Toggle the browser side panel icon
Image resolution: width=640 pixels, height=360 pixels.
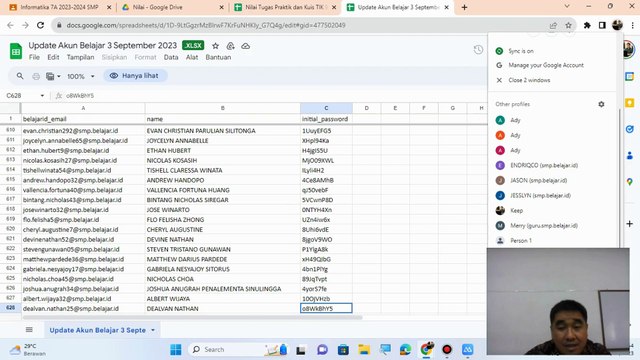[602, 25]
